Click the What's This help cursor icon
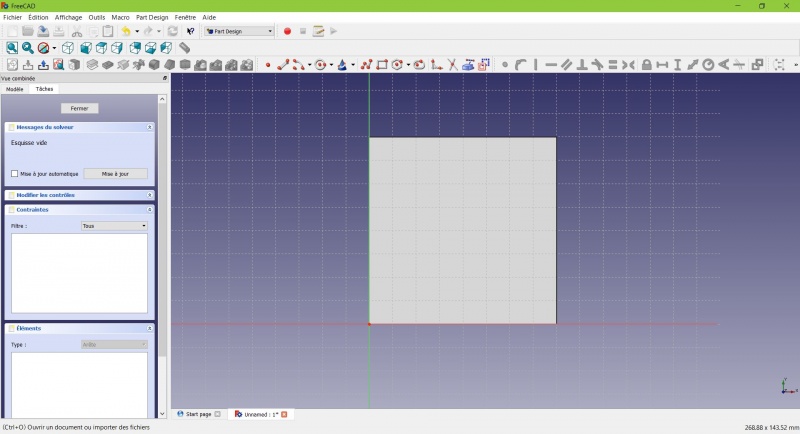Screen dimensions: 800x434 (190, 31)
